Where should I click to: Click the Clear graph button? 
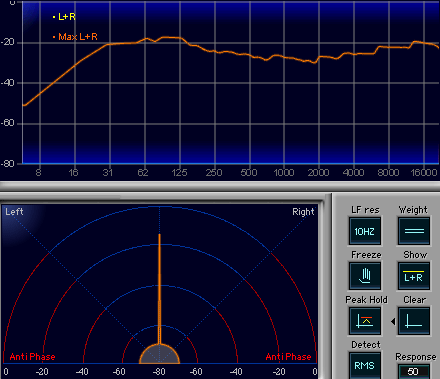414,321
